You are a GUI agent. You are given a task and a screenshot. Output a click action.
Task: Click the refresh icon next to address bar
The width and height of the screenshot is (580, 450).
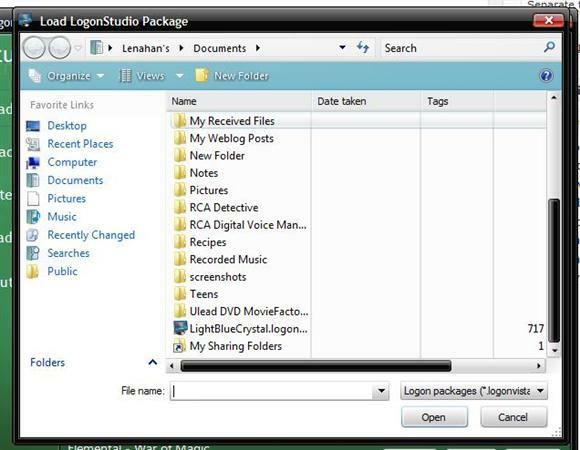click(x=363, y=48)
